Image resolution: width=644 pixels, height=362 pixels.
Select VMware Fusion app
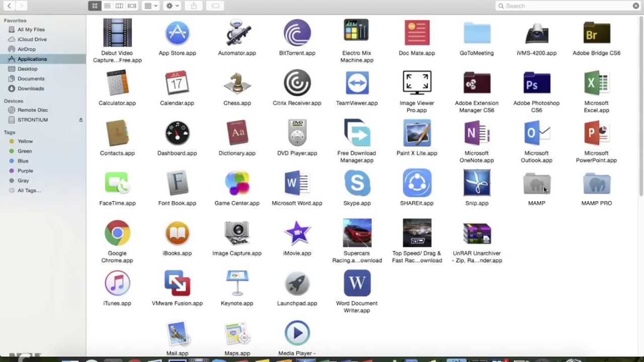(177, 283)
